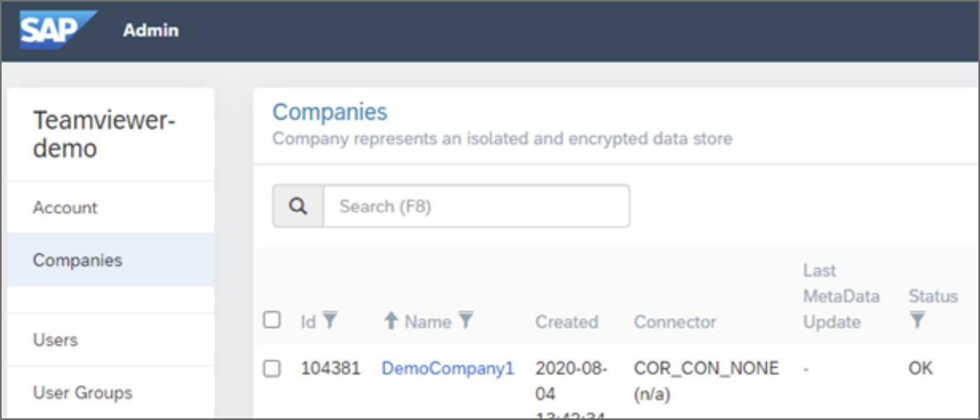The image size is (980, 420).
Task: Open the Name column filter icon
Action: click(466, 321)
